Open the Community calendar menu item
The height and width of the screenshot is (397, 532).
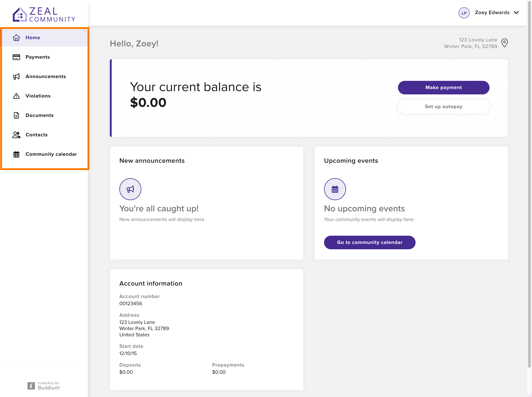coord(44,154)
